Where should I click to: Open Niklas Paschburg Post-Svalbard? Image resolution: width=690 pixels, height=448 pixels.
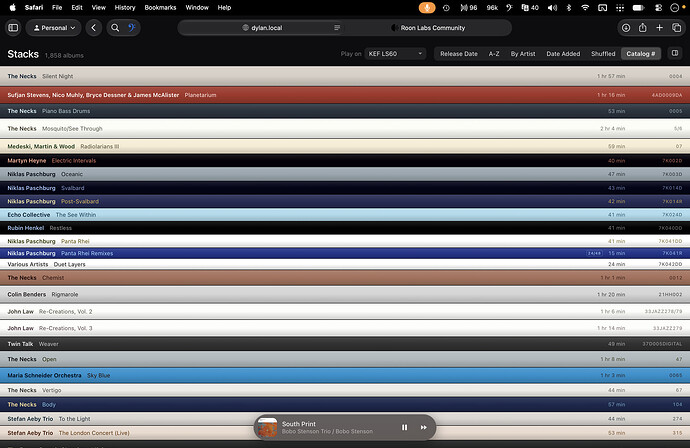point(345,201)
